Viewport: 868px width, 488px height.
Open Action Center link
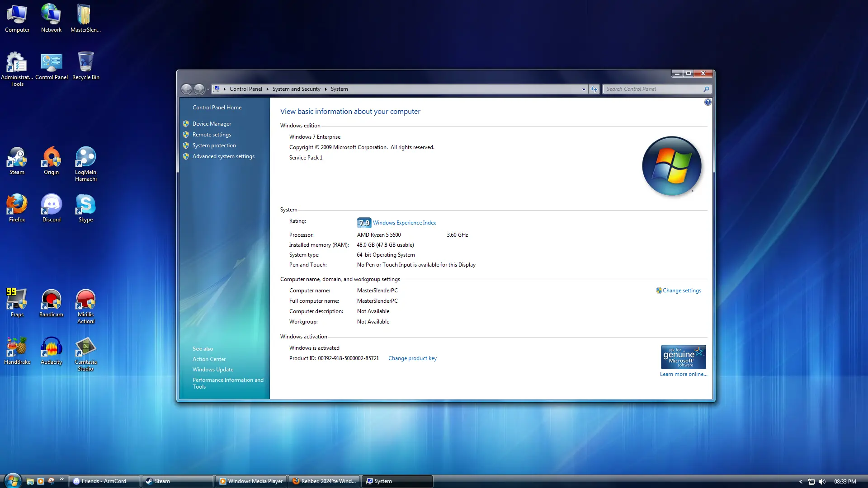pyautogui.click(x=209, y=359)
